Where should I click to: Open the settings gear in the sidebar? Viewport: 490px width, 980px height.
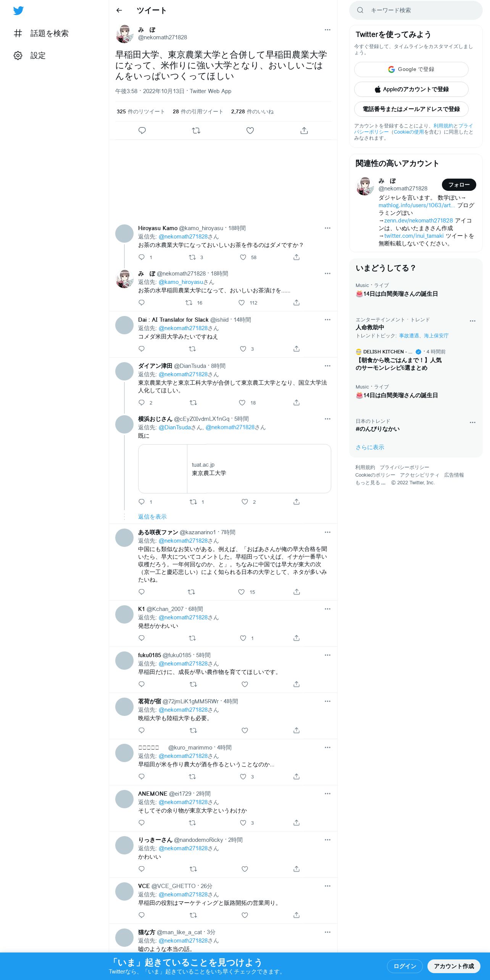coord(18,55)
